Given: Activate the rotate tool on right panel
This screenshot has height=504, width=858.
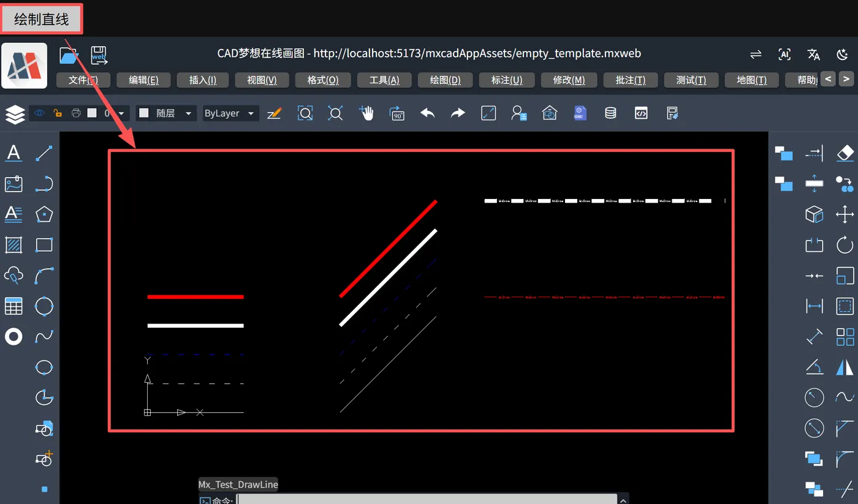Looking at the screenshot, I should 845,245.
